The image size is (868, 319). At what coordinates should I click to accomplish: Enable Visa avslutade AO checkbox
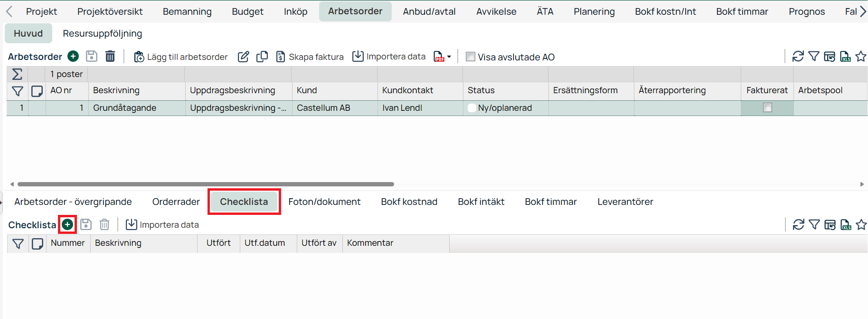click(x=471, y=57)
